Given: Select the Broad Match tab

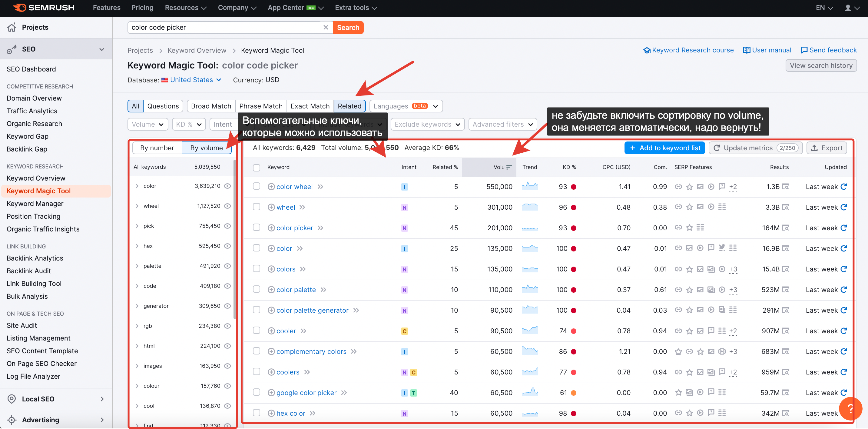Looking at the screenshot, I should tap(211, 106).
